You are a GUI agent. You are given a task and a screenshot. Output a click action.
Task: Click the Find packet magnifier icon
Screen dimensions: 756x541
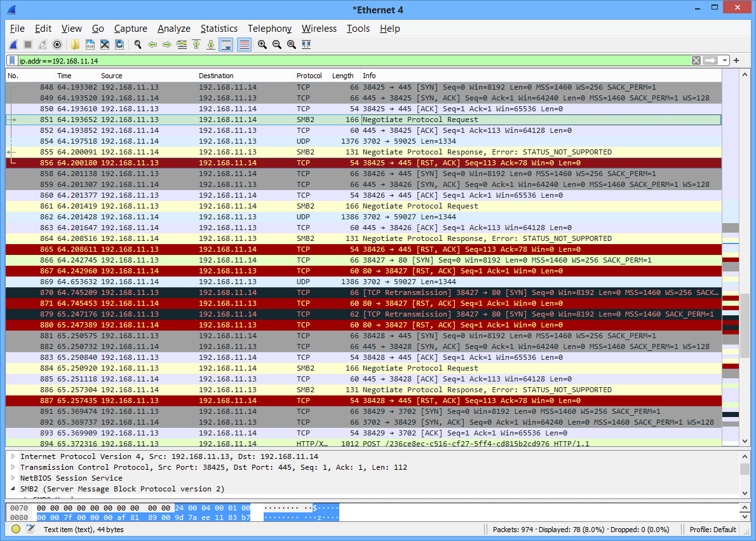click(x=137, y=45)
